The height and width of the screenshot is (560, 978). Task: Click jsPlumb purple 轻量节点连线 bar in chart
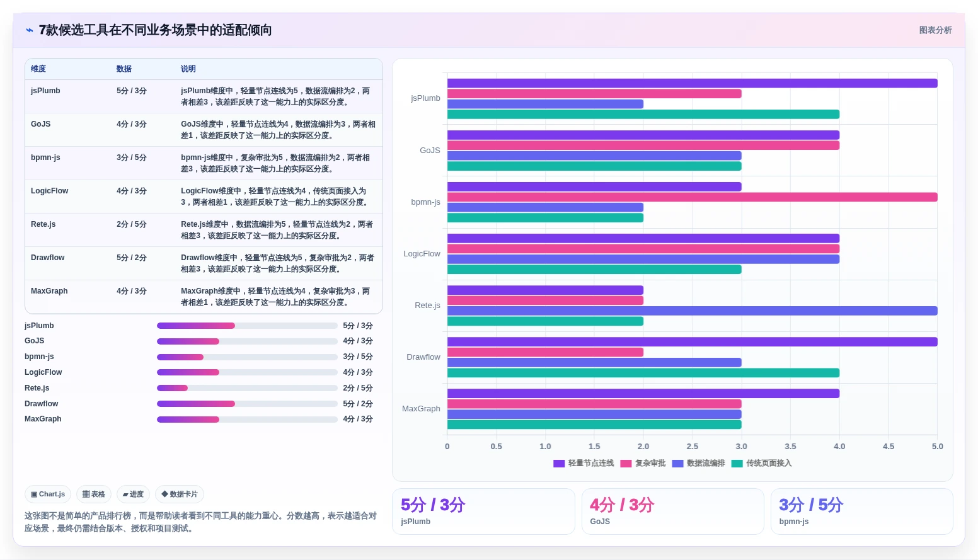coord(693,83)
